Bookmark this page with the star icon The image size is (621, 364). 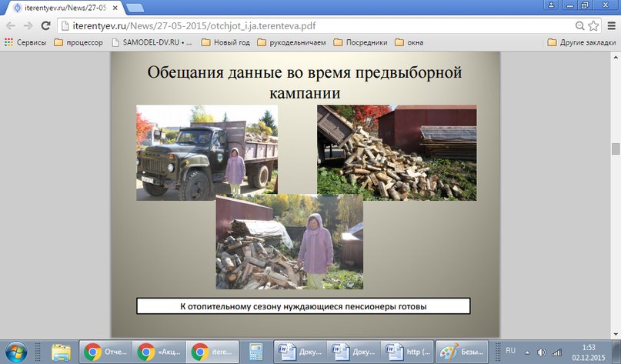click(x=593, y=25)
